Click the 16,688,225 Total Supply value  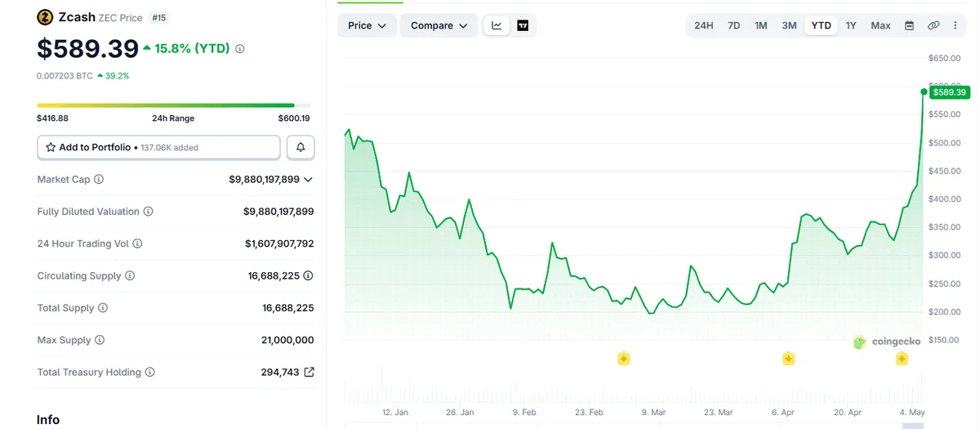tap(288, 308)
